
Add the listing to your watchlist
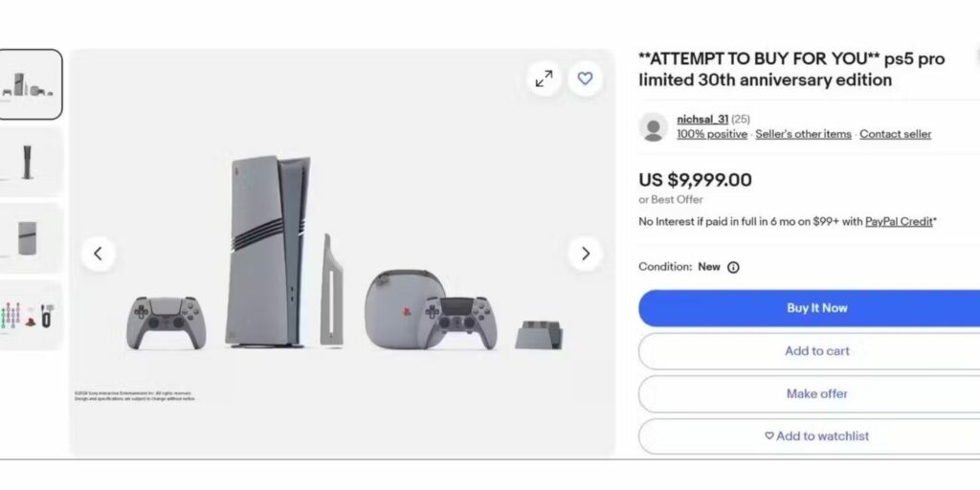(810, 436)
